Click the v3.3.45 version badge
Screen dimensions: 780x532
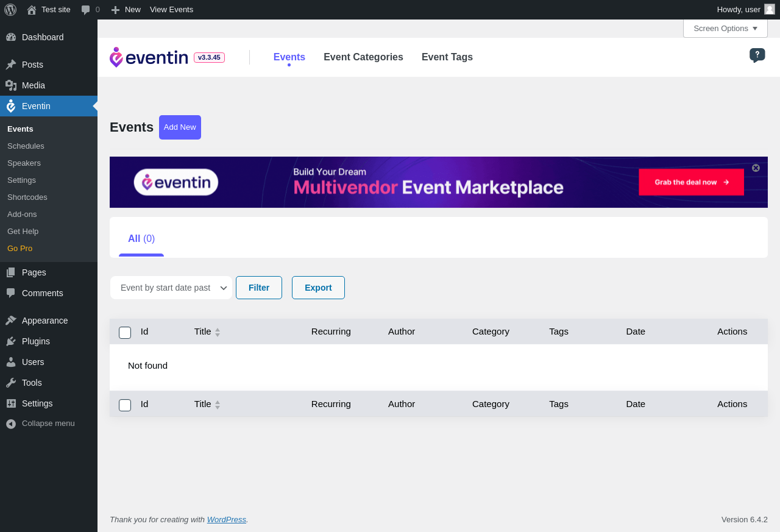209,57
